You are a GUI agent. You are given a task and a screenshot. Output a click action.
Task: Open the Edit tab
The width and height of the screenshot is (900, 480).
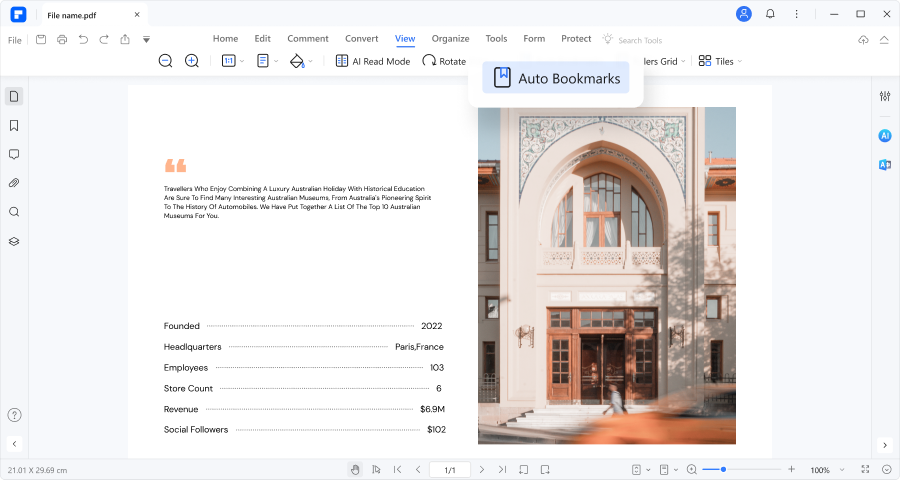coord(262,38)
